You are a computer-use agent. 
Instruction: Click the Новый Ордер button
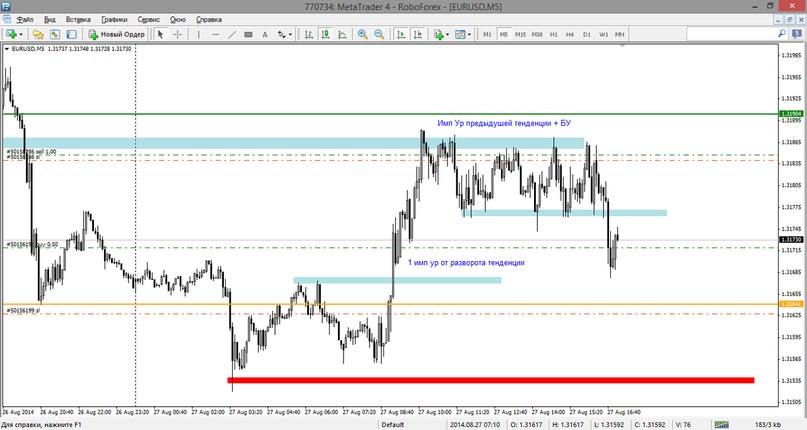click(116, 34)
